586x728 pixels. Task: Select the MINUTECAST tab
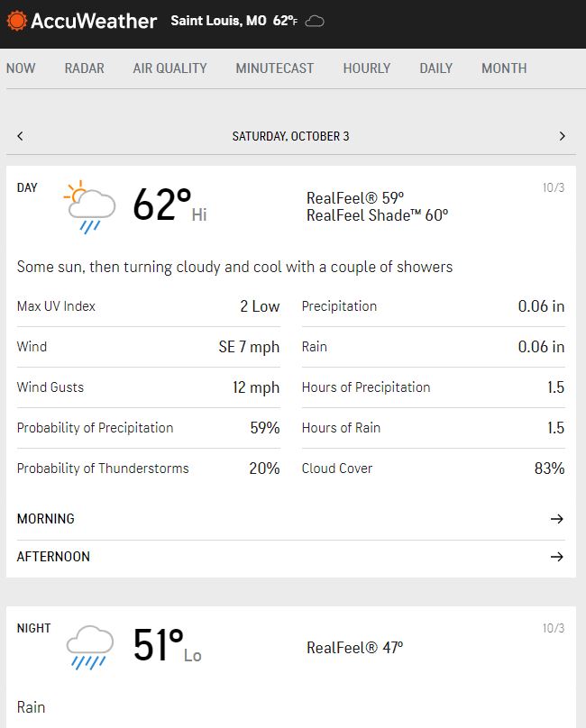click(275, 68)
